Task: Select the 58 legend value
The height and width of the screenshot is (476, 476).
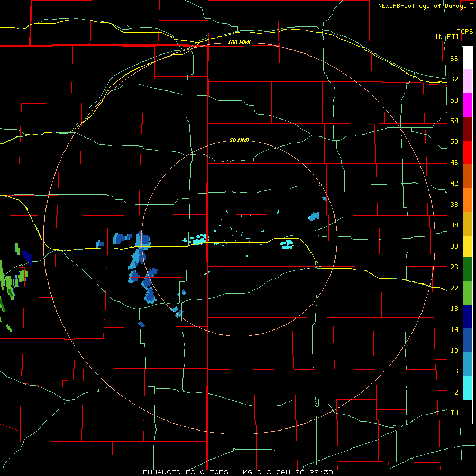Action: point(454,100)
